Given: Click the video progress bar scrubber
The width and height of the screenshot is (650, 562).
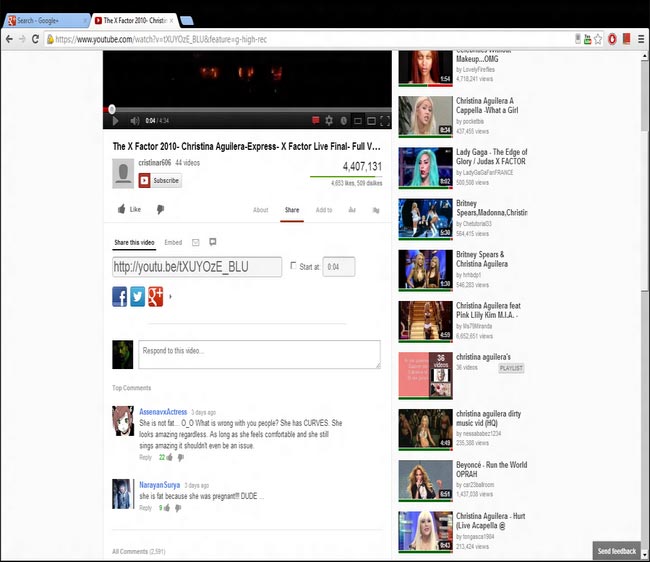Looking at the screenshot, I should pos(112,109).
